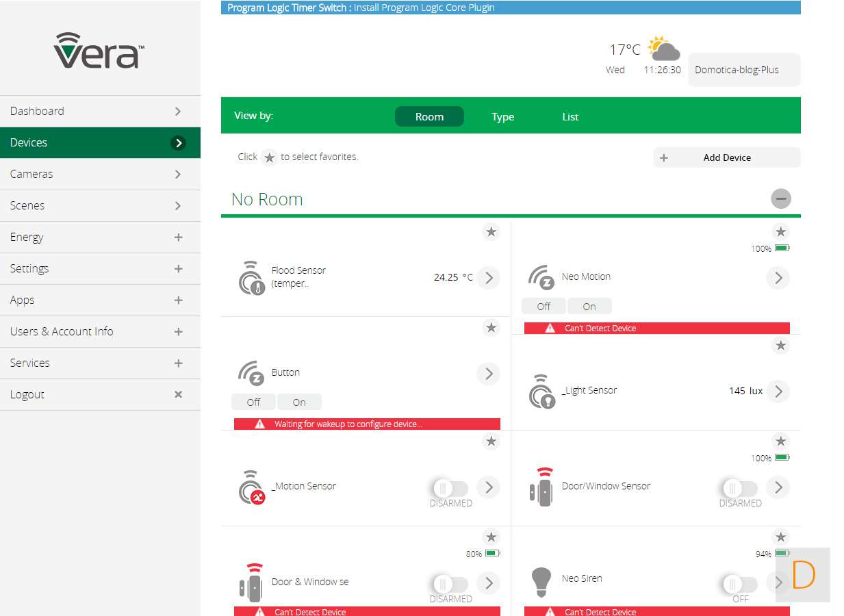Viewport: 844px width, 616px height.
Task: Open Scenes from the sidebar
Action: (x=100, y=206)
